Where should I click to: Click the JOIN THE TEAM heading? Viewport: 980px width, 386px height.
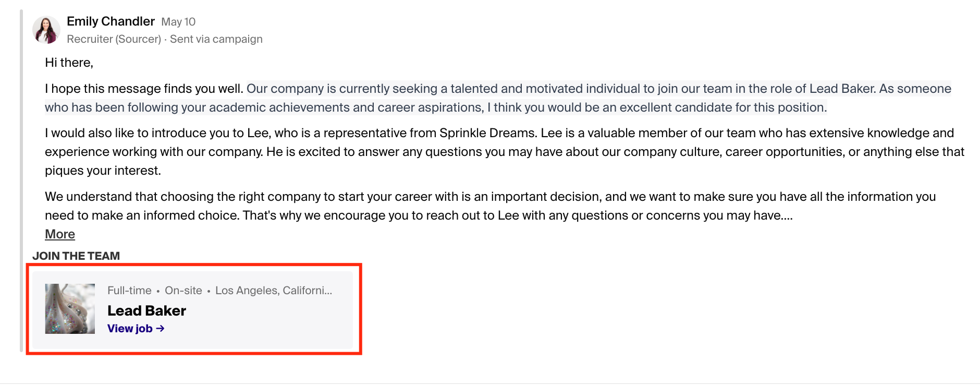pyautogui.click(x=76, y=256)
